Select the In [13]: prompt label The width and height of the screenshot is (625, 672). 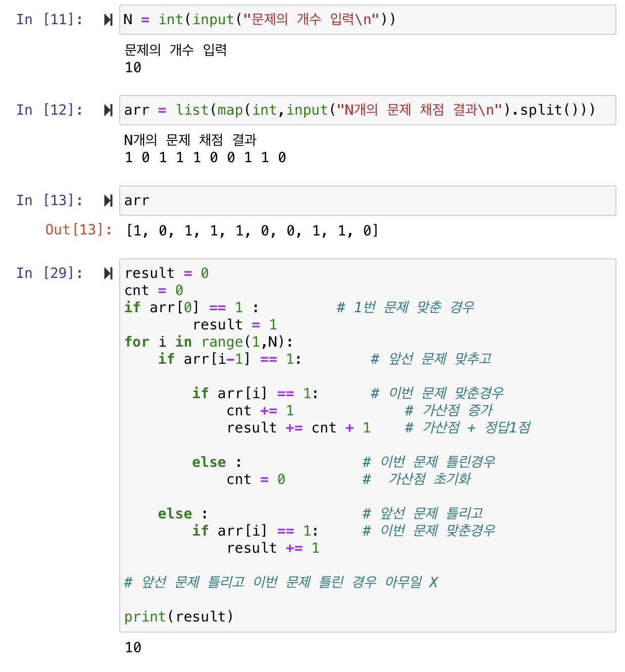click(50, 201)
